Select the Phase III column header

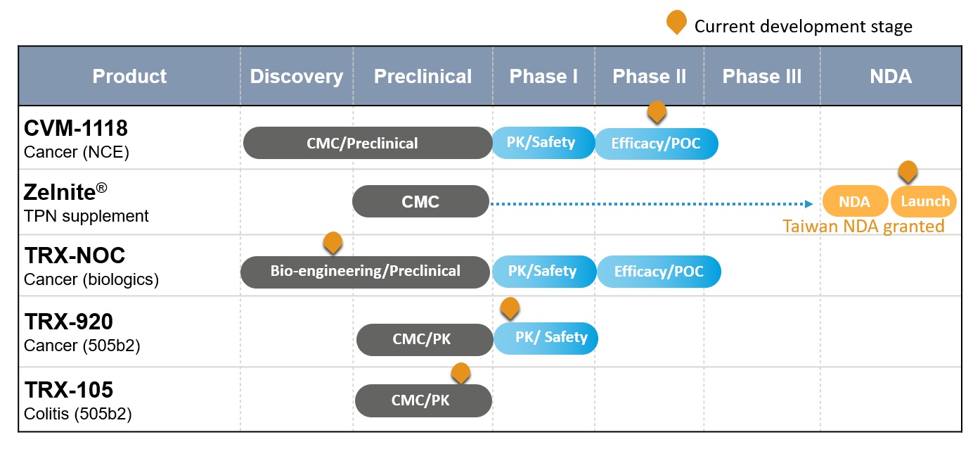click(762, 76)
